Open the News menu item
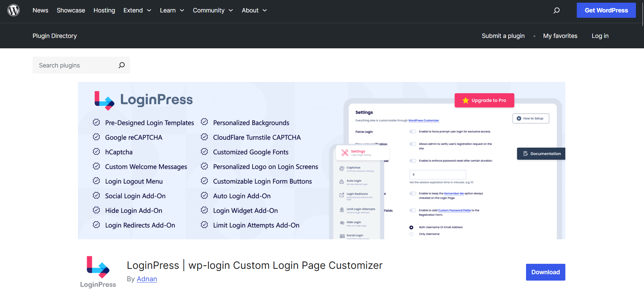The image size is (644, 292). tap(40, 10)
